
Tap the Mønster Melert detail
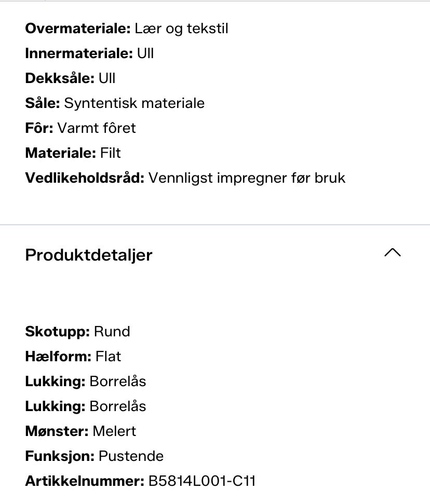click(x=80, y=431)
